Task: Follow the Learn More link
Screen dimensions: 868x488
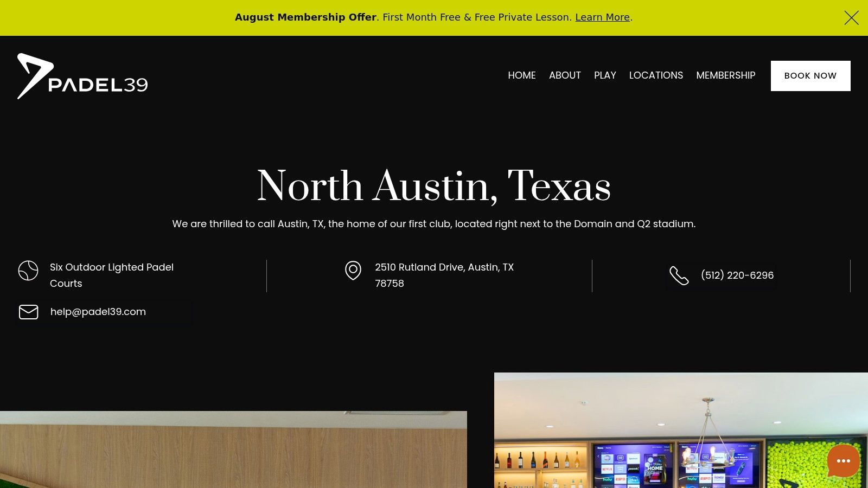Action: 602,17
